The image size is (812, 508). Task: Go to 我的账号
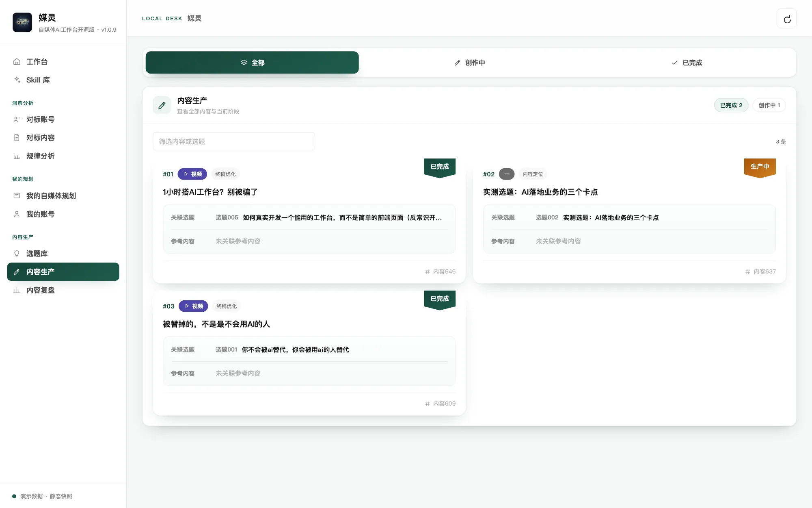point(63,214)
